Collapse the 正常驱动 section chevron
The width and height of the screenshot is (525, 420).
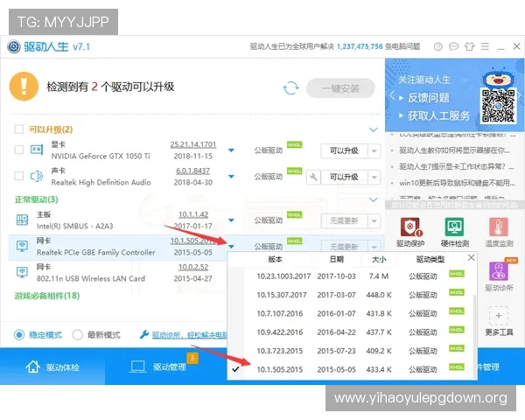click(374, 200)
